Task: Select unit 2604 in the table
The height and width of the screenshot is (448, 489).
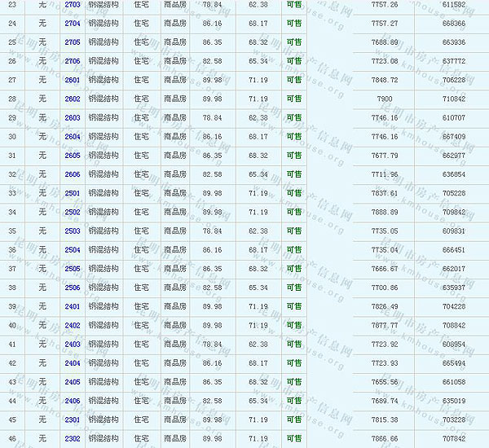Action: click(x=72, y=137)
